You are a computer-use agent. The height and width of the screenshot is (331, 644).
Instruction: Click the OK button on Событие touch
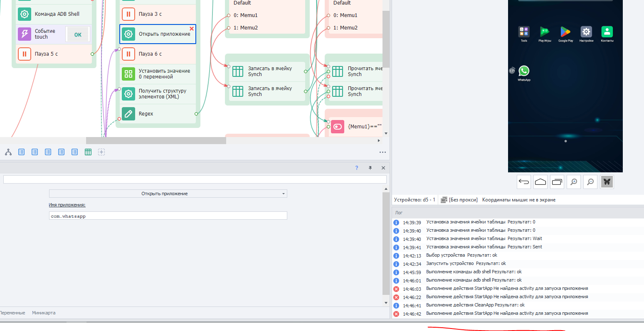(x=78, y=34)
